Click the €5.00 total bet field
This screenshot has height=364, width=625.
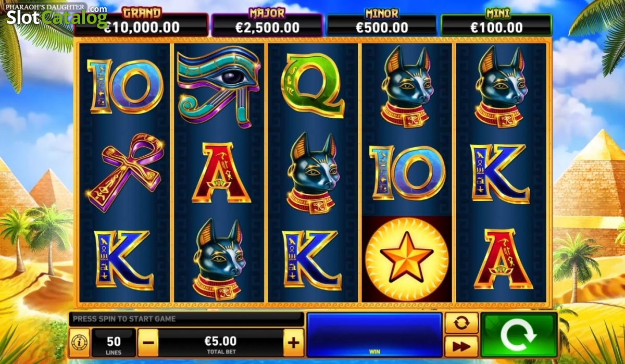221,343
